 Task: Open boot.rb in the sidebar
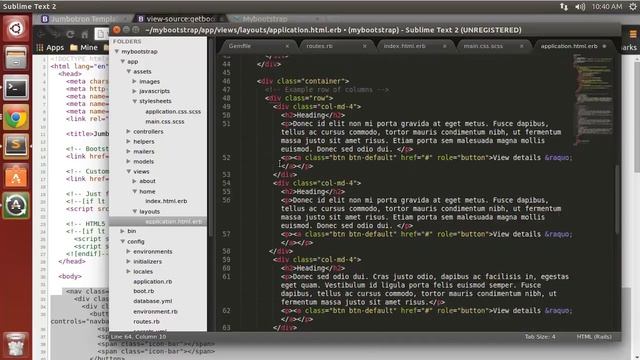pos(144,291)
